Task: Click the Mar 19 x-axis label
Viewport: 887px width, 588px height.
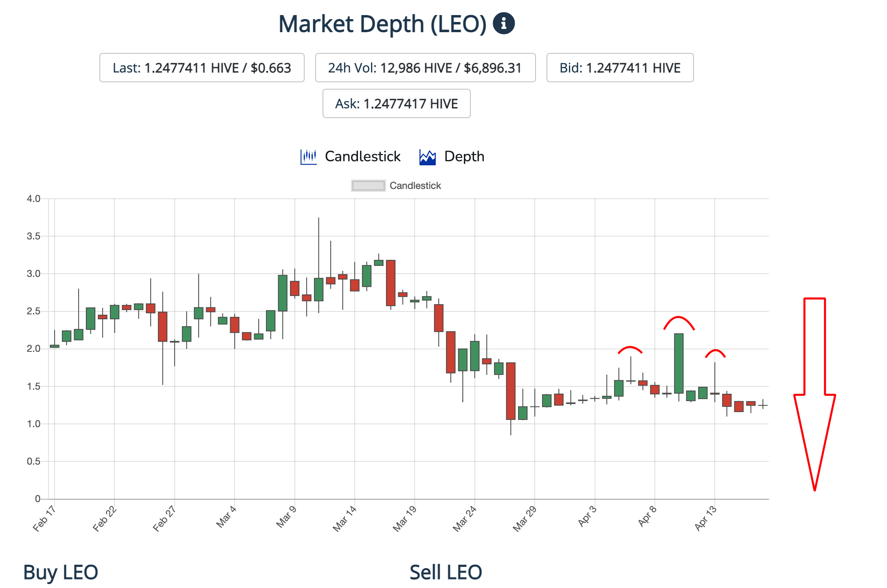Action: [404, 518]
